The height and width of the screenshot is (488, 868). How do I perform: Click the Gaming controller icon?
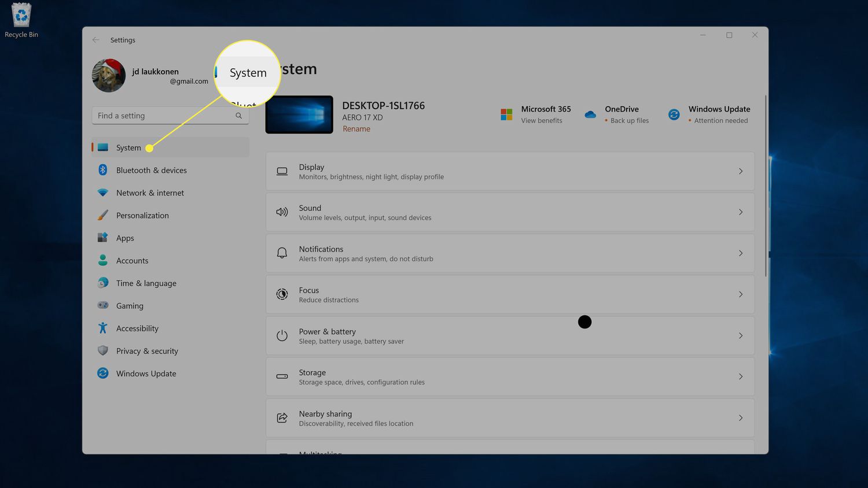(x=103, y=305)
